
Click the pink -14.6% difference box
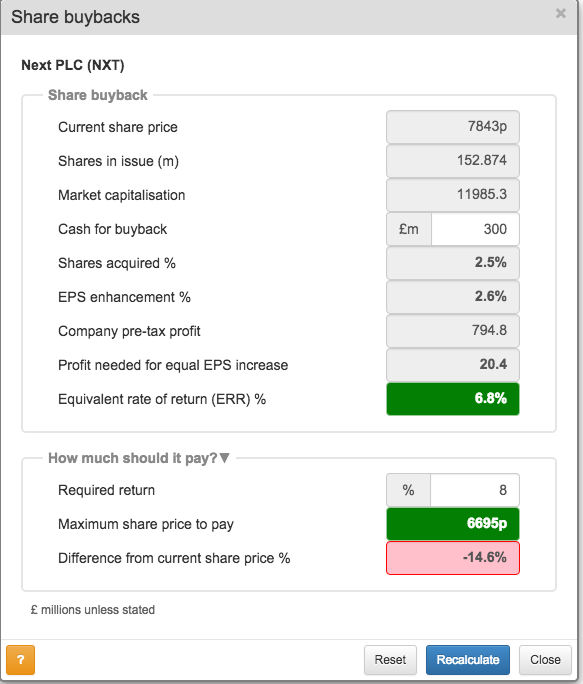click(453, 558)
